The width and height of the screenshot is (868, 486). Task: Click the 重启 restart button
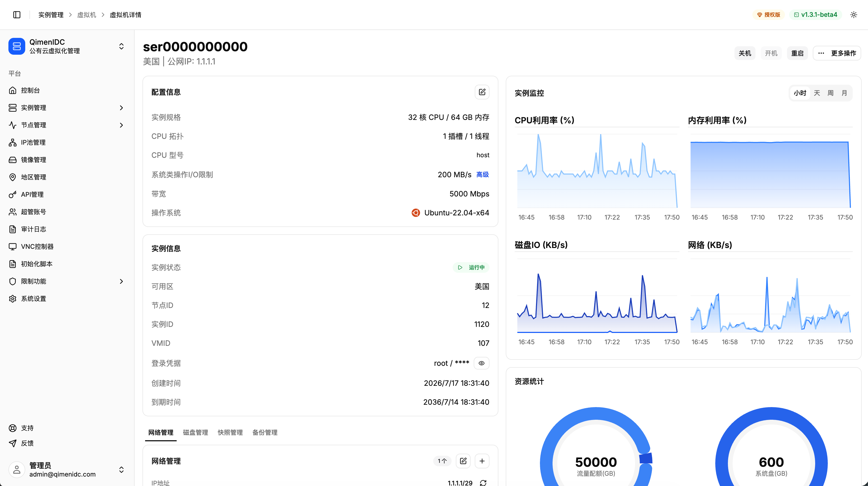point(797,53)
